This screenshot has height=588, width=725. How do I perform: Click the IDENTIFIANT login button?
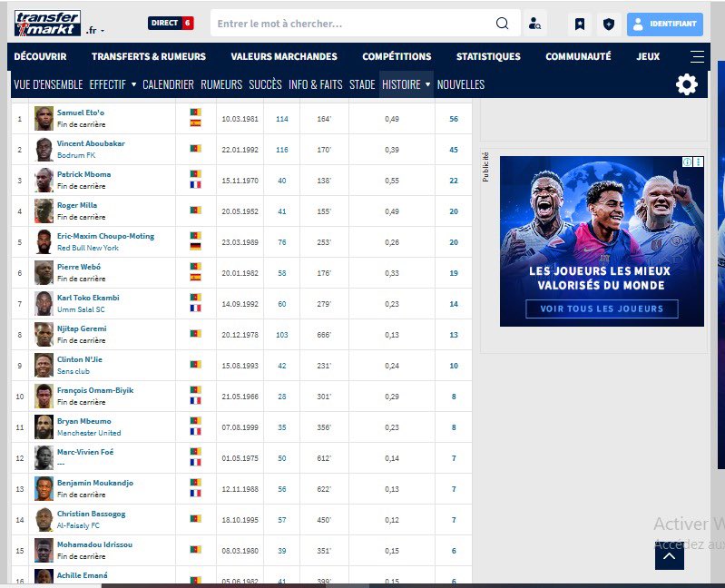click(x=665, y=24)
